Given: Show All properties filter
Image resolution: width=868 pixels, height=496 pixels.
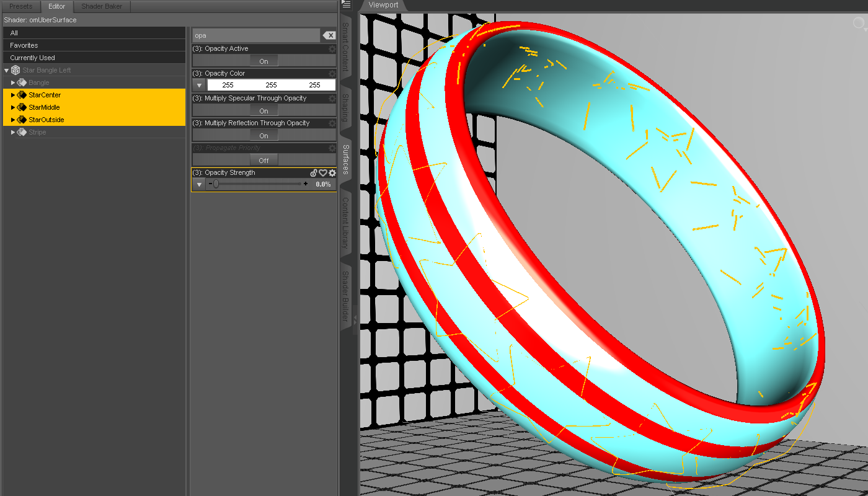Looking at the screenshot, I should 94,33.
